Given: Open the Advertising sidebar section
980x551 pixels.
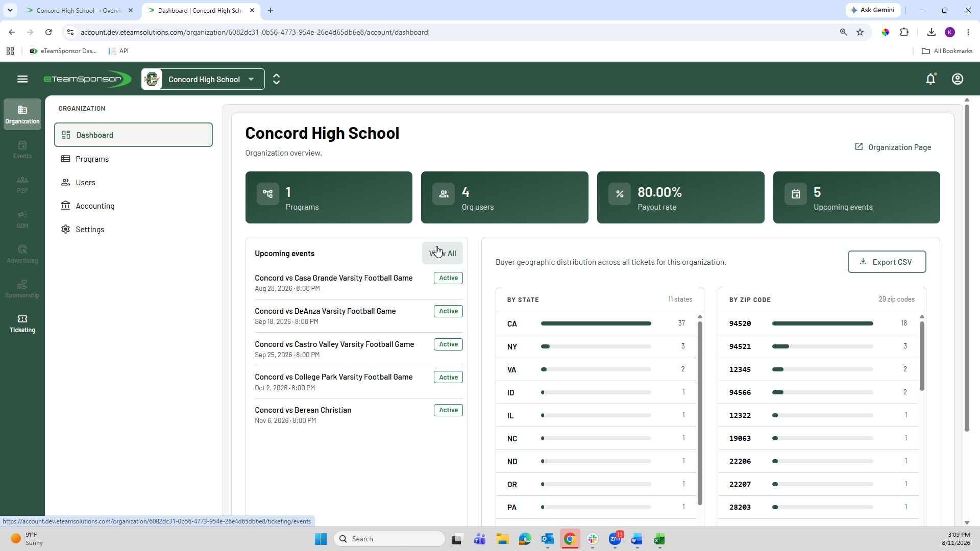Looking at the screenshot, I should point(22,254).
